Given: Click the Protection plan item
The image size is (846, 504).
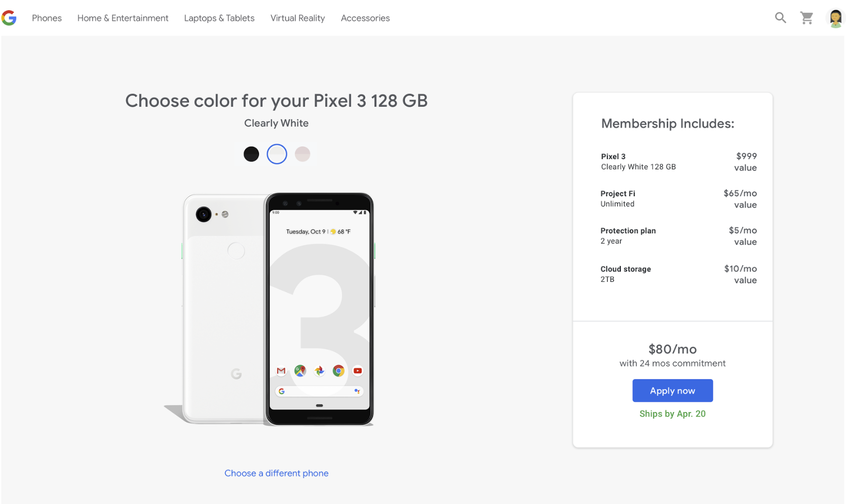Looking at the screenshot, I should [x=628, y=236].
